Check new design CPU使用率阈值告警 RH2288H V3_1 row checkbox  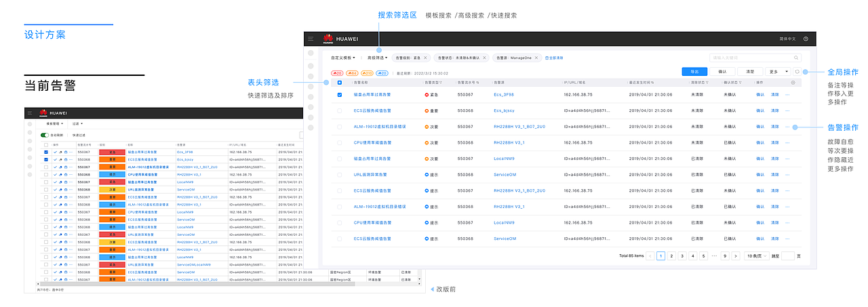point(340,142)
